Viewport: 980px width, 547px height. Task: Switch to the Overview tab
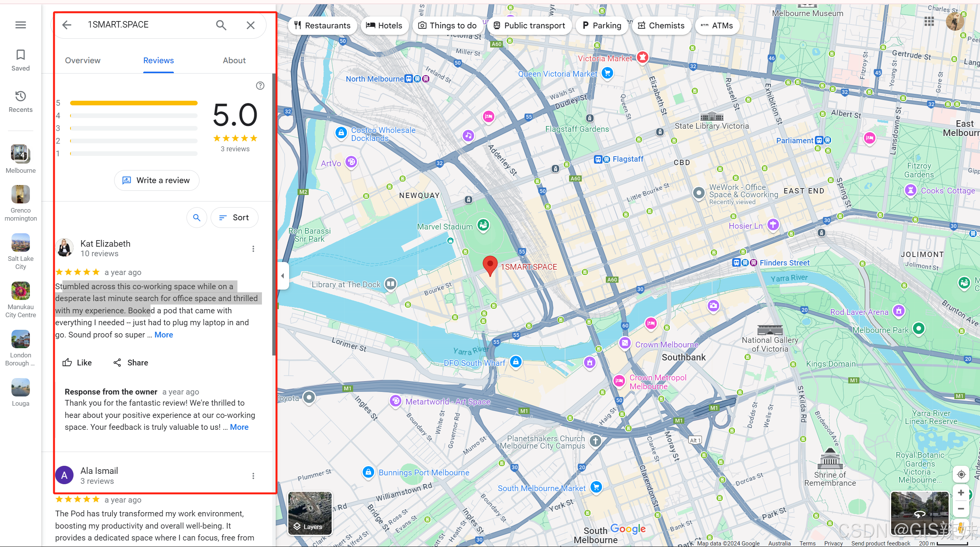[83, 60]
